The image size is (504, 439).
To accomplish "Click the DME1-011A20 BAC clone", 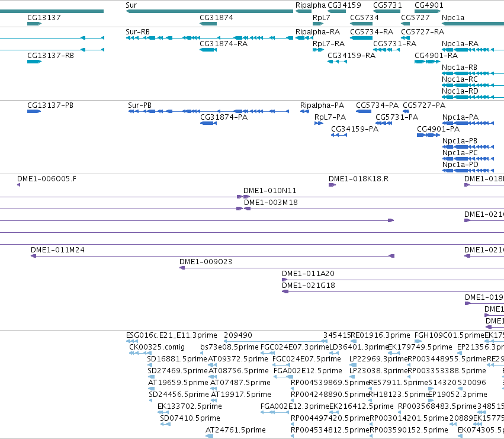I will 393,280.
